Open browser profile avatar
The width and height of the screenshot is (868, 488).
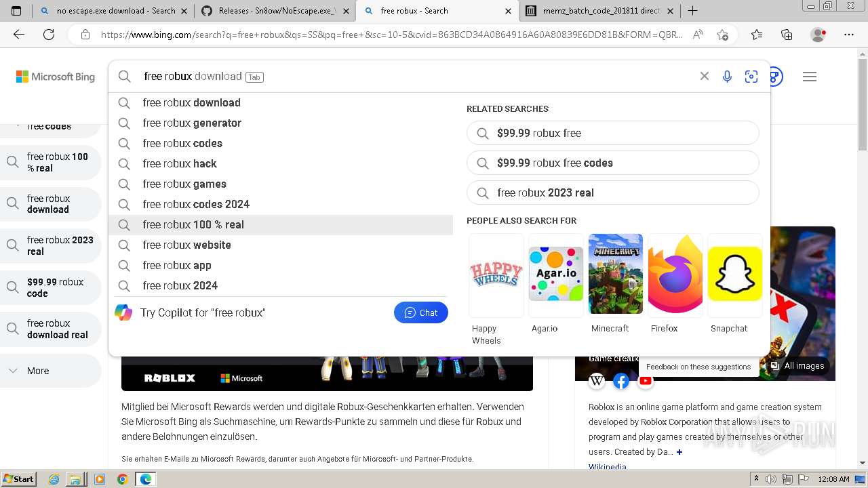click(x=818, y=35)
